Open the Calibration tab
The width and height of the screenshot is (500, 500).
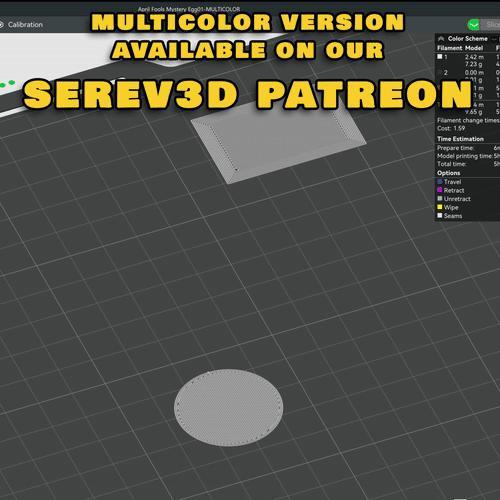[21, 25]
